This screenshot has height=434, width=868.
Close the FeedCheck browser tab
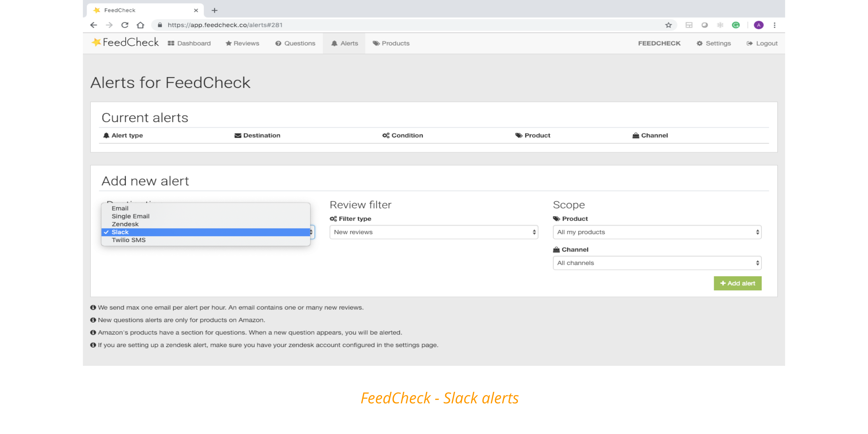click(x=196, y=10)
